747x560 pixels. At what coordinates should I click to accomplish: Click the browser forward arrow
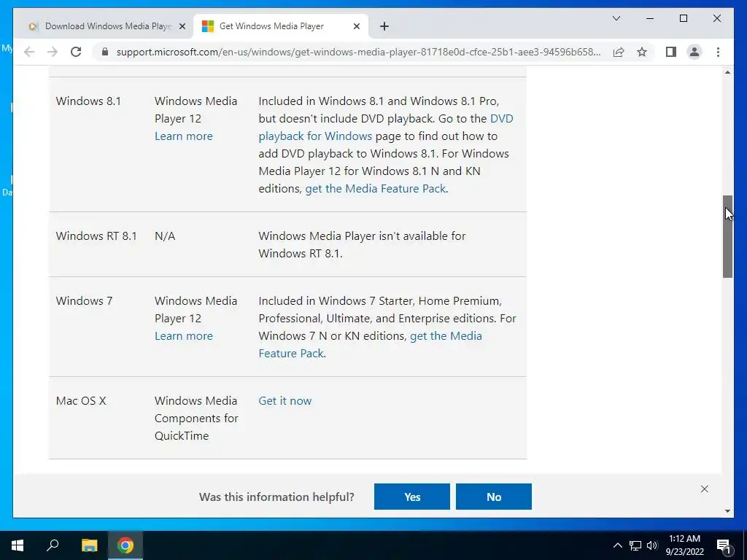coord(53,52)
